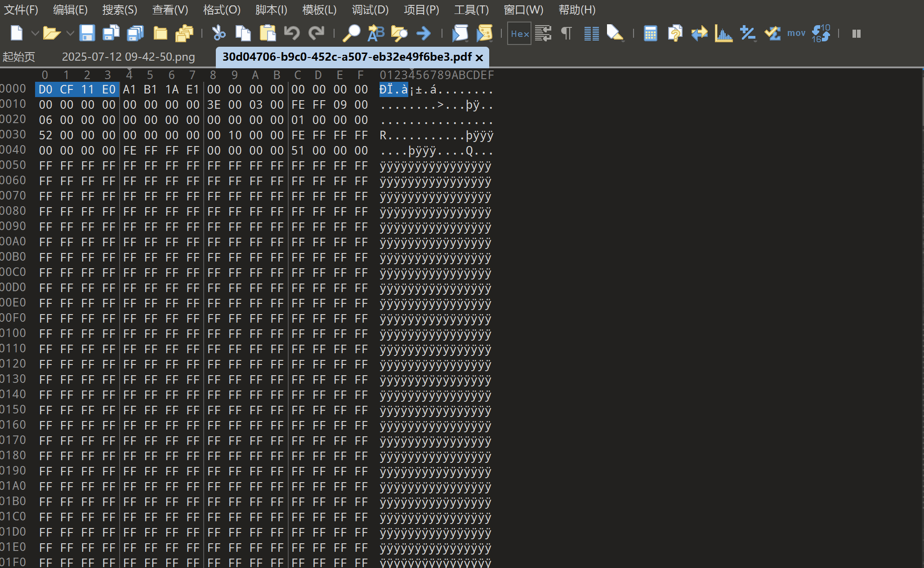Image resolution: width=924 pixels, height=568 pixels.
Task: Open the calculator tool
Action: (x=650, y=34)
